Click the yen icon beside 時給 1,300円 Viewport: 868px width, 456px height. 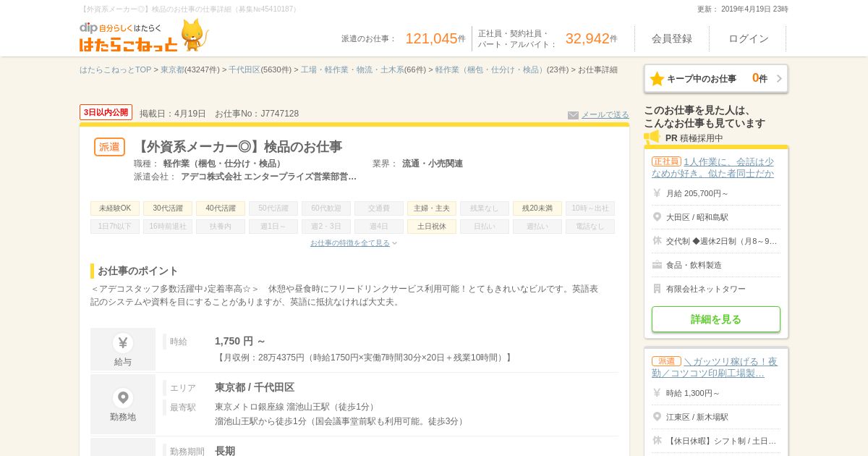657,393
